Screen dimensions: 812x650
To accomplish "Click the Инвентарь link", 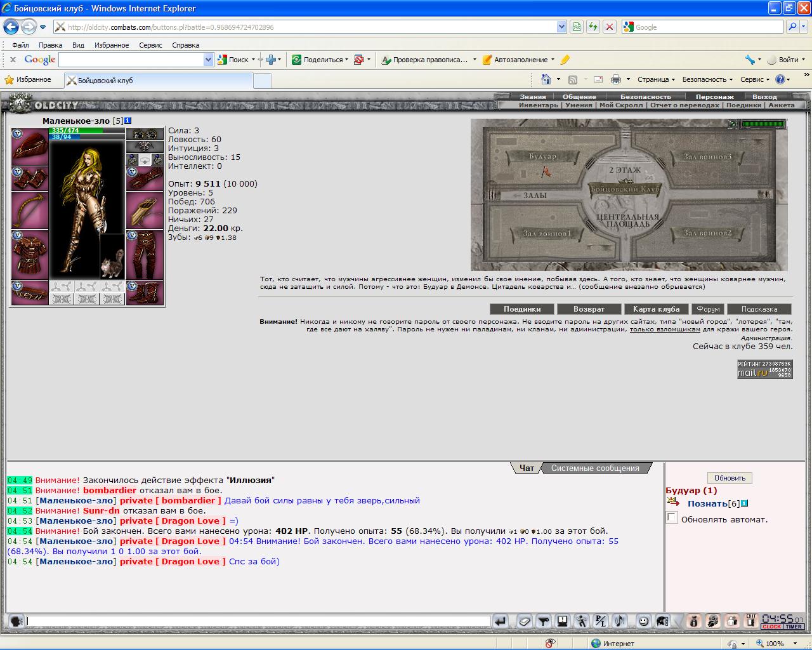I will (x=539, y=105).
